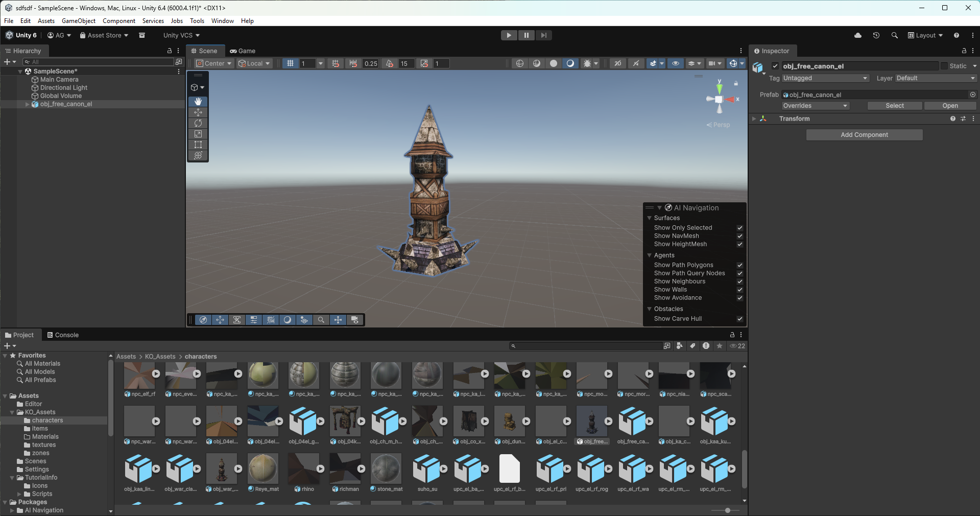
Task: Open the Tag dropdown showing Untagged
Action: coord(825,78)
